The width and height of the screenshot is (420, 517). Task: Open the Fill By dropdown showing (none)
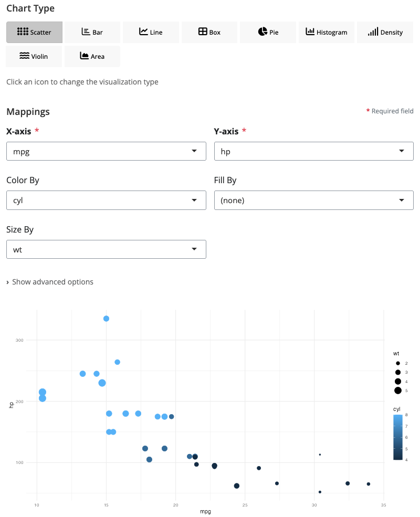[313, 200]
